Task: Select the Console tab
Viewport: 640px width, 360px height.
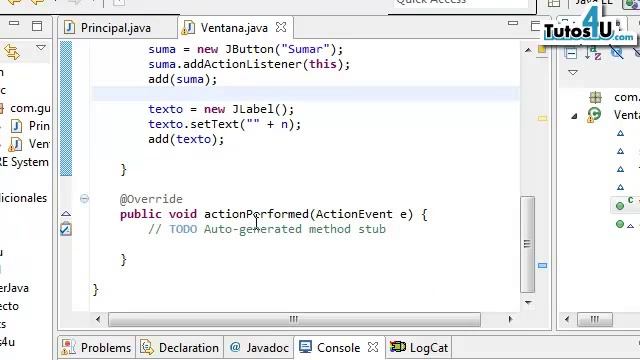Action: click(x=330, y=348)
